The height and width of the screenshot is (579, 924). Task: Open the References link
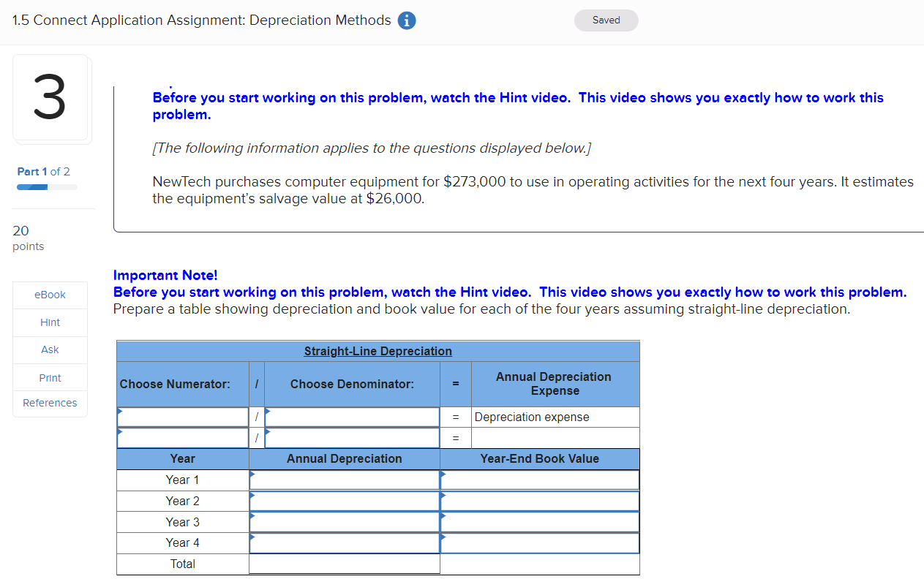click(x=50, y=403)
